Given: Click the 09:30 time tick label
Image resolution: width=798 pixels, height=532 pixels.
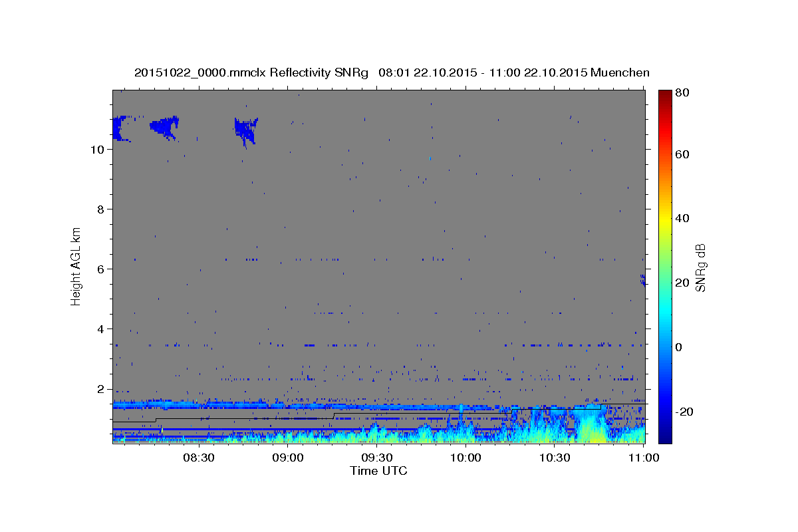Looking at the screenshot, I should point(377,458).
